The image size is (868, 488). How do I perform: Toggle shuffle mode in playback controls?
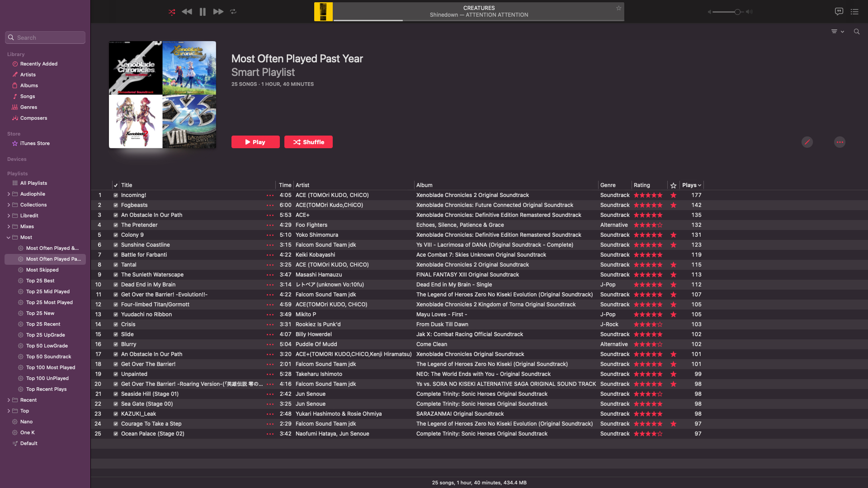(x=172, y=12)
